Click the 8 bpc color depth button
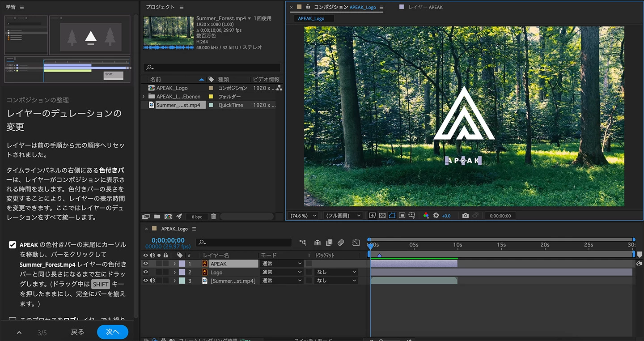Image resolution: width=644 pixels, height=341 pixels. click(197, 217)
